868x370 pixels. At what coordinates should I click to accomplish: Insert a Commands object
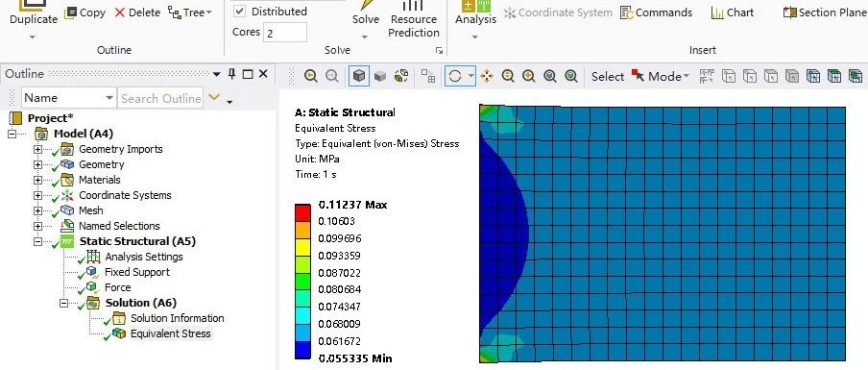tap(656, 12)
